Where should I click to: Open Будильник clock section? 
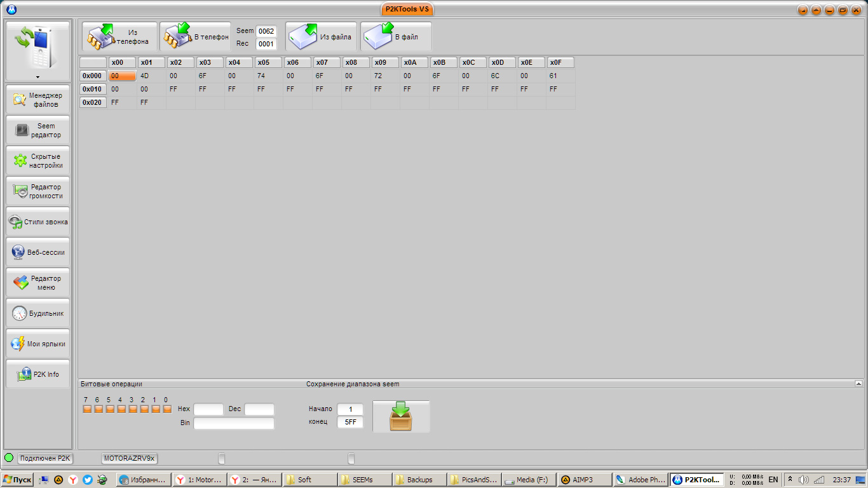point(37,313)
